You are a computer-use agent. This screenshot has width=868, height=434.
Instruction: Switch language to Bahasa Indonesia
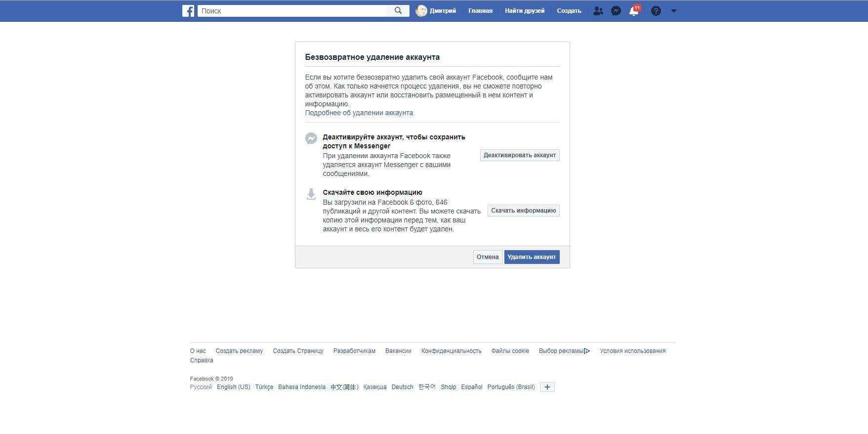pos(302,387)
